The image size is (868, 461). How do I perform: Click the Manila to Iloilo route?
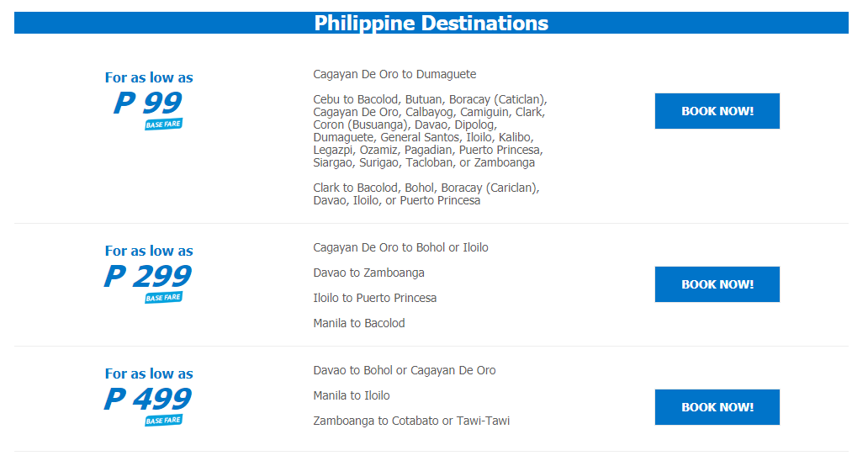click(x=352, y=395)
